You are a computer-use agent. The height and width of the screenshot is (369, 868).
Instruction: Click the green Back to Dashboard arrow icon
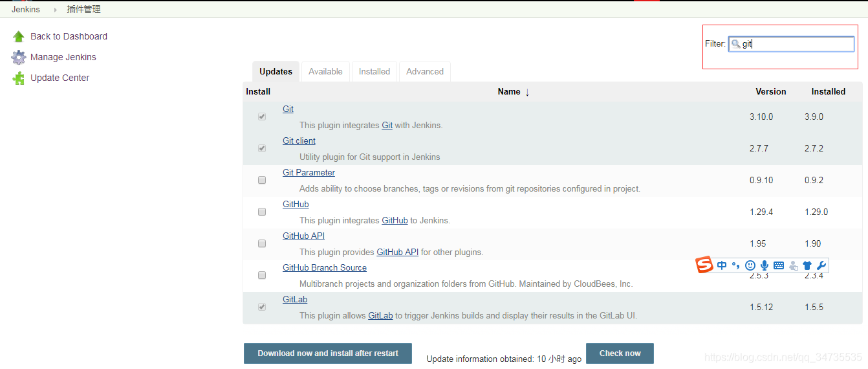(x=18, y=36)
